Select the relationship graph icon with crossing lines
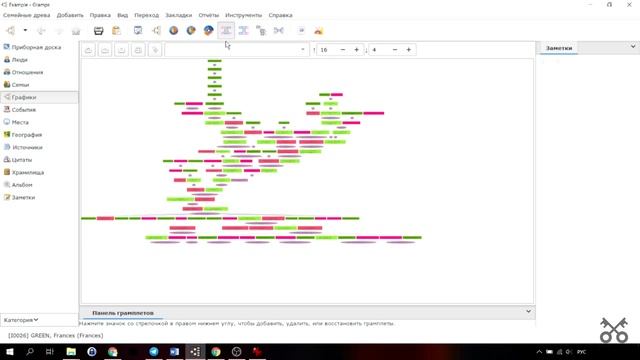This screenshot has width=640, height=360. (x=278, y=31)
